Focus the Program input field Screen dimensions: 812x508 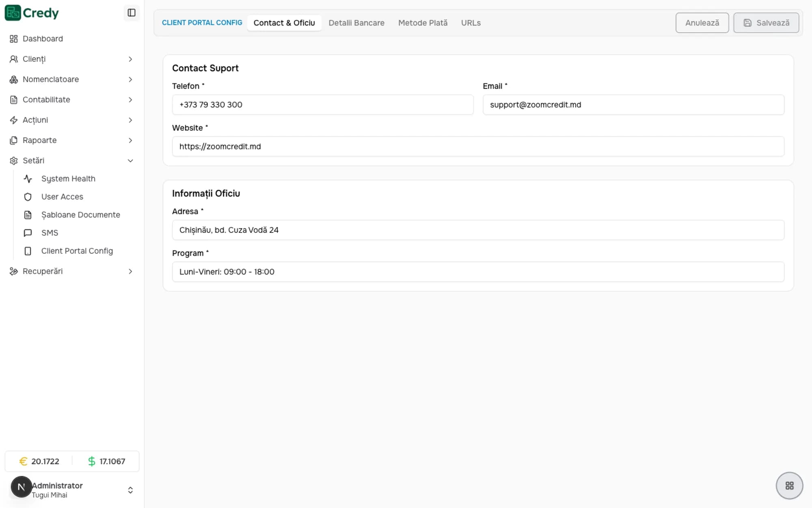(x=478, y=272)
